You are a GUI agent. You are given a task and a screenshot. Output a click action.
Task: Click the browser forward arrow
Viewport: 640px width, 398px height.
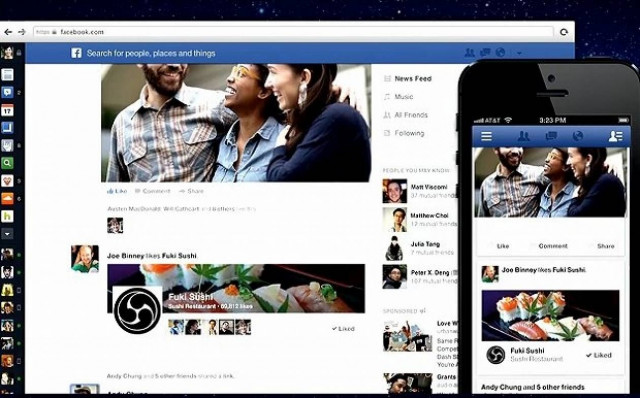point(22,32)
